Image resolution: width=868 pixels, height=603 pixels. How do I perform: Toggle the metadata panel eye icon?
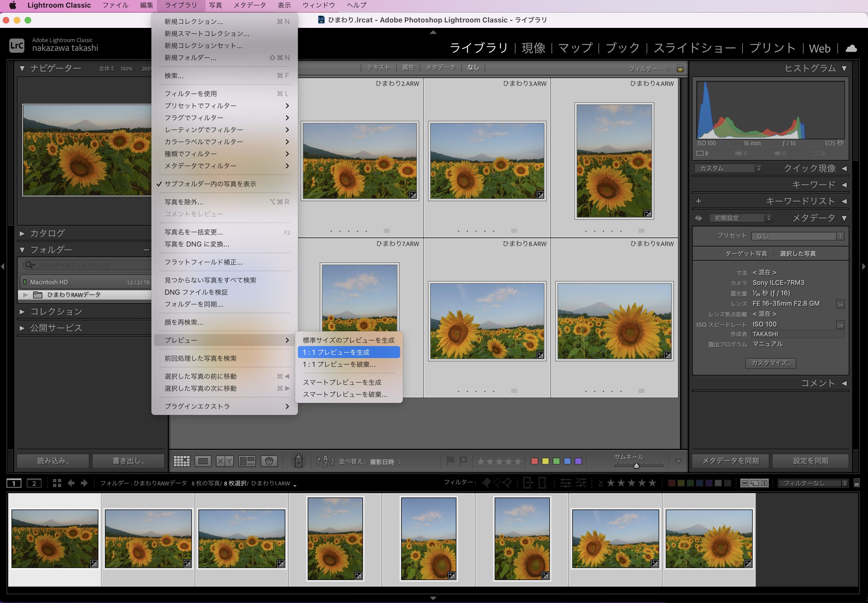pyautogui.click(x=698, y=218)
